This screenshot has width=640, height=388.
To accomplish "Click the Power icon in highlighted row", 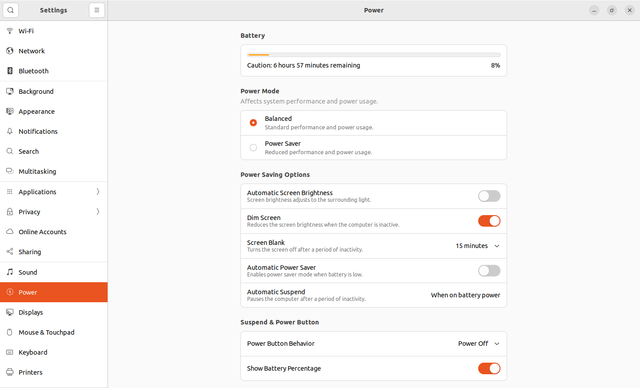I will (10, 292).
